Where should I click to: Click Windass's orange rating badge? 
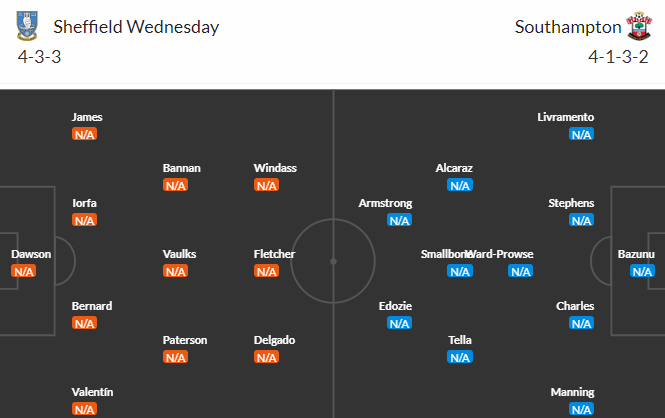[266, 185]
